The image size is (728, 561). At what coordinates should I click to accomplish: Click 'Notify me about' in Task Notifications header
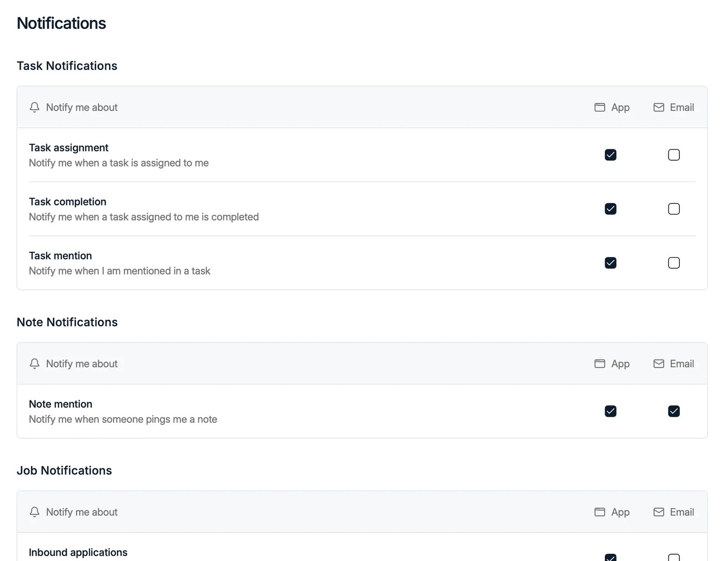point(82,107)
